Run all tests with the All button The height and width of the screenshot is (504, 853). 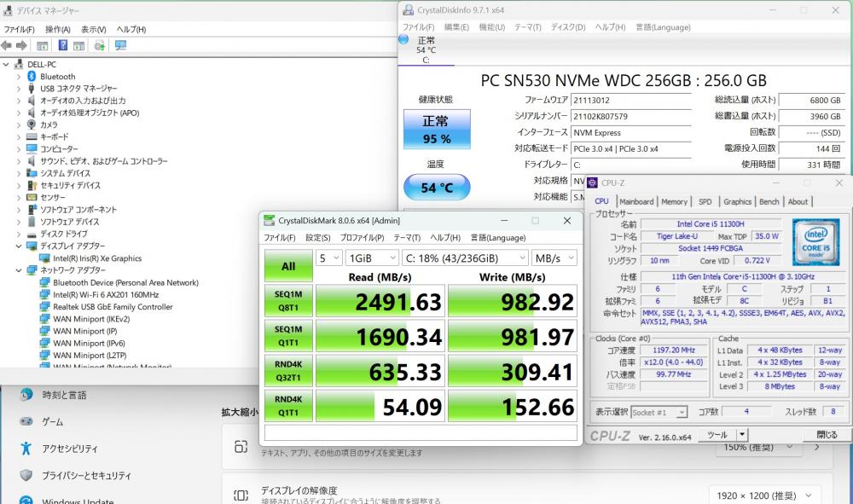pos(287,266)
